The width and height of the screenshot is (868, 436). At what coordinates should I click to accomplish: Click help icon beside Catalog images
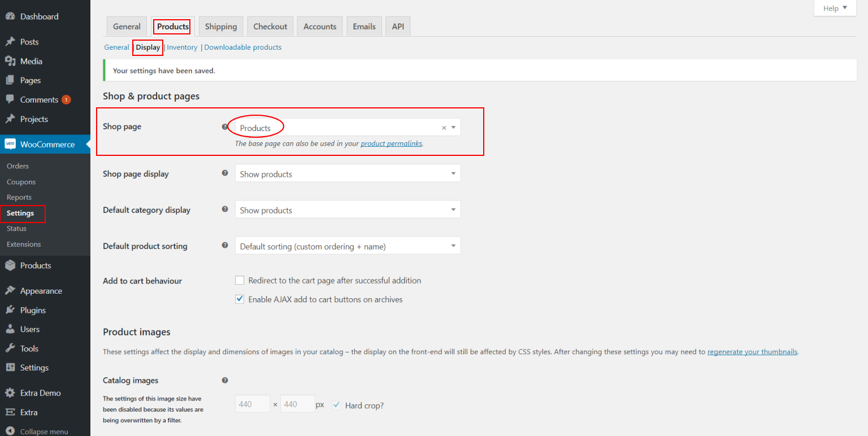pos(225,381)
